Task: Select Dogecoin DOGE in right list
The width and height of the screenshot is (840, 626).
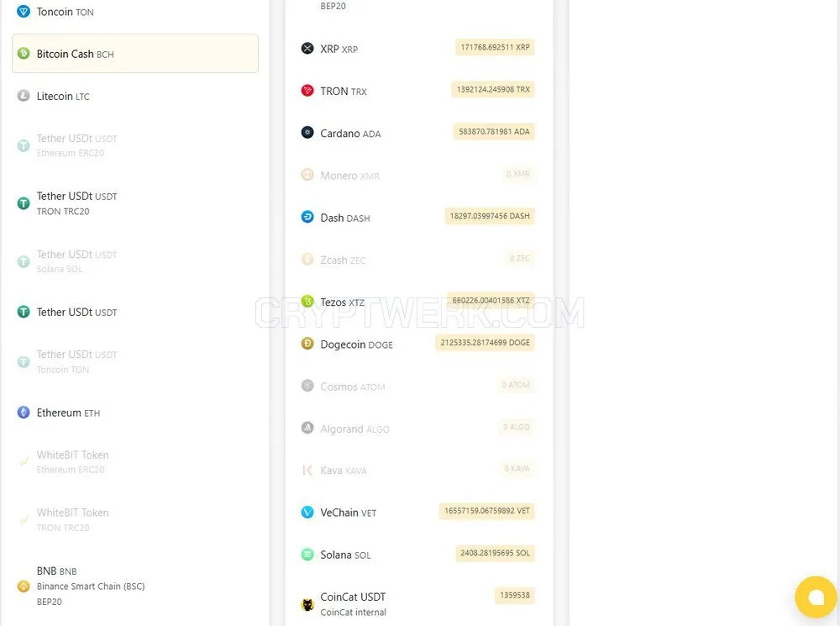Action: point(418,344)
